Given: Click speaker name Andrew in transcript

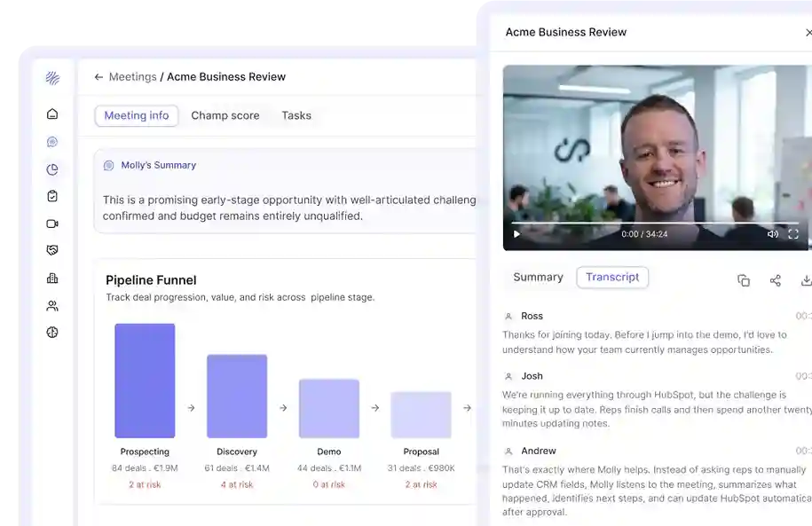Looking at the screenshot, I should [x=539, y=451].
